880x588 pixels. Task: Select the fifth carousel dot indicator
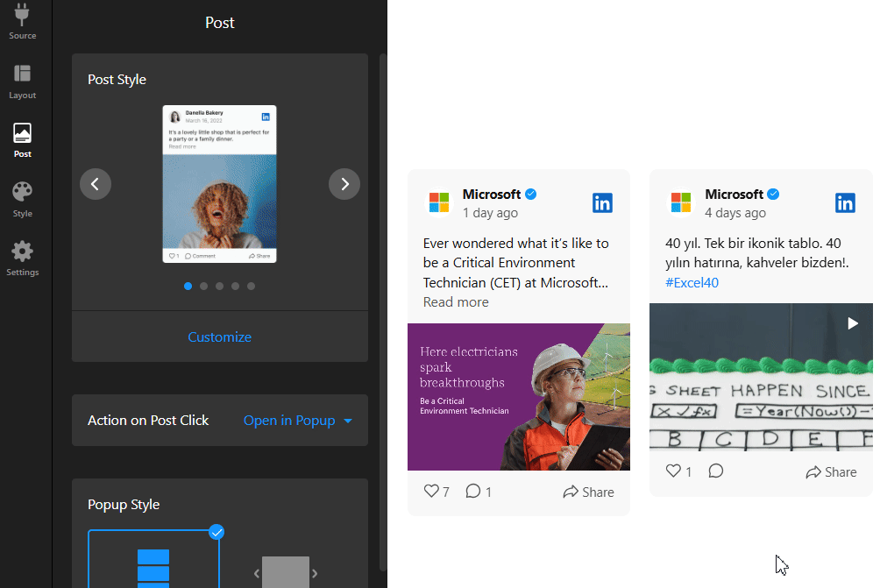[251, 287]
